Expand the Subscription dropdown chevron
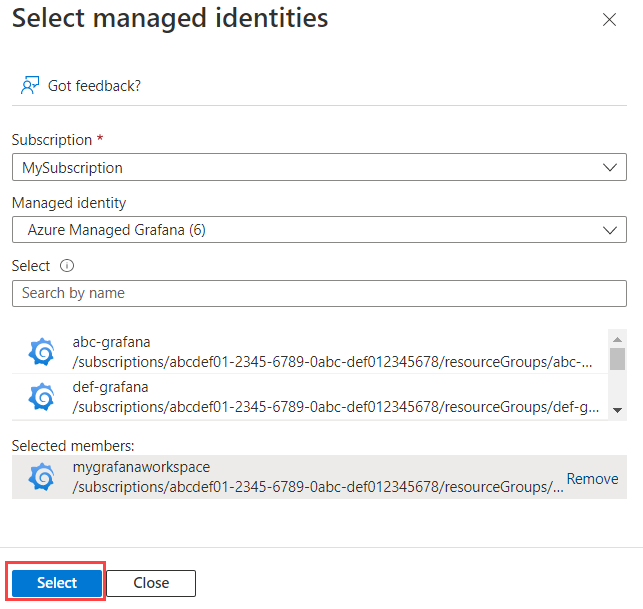This screenshot has width=643, height=609. tap(609, 167)
